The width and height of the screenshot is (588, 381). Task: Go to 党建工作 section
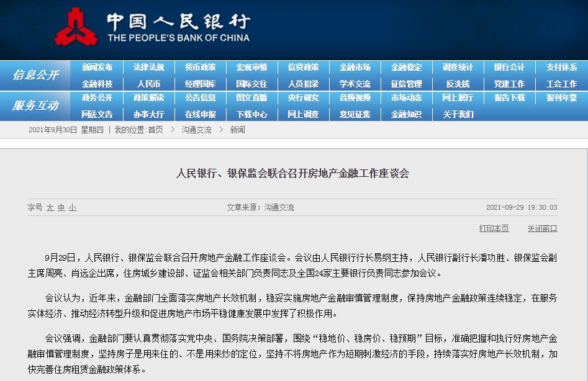pyautogui.click(x=509, y=84)
